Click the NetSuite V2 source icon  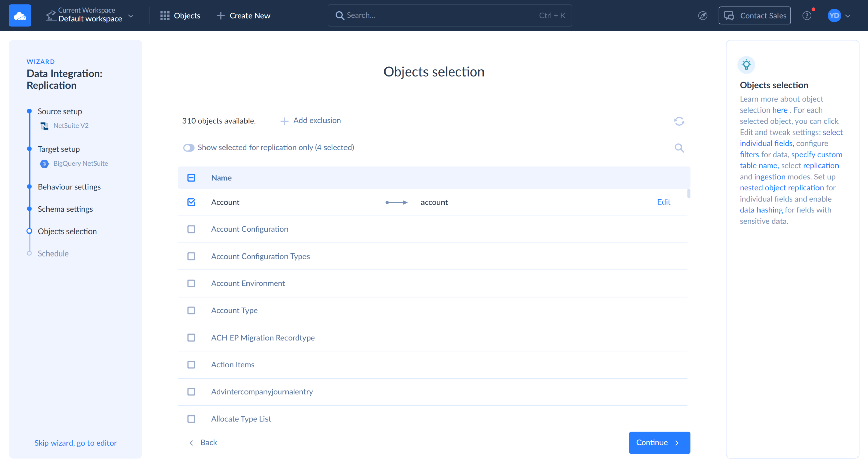[44, 126]
